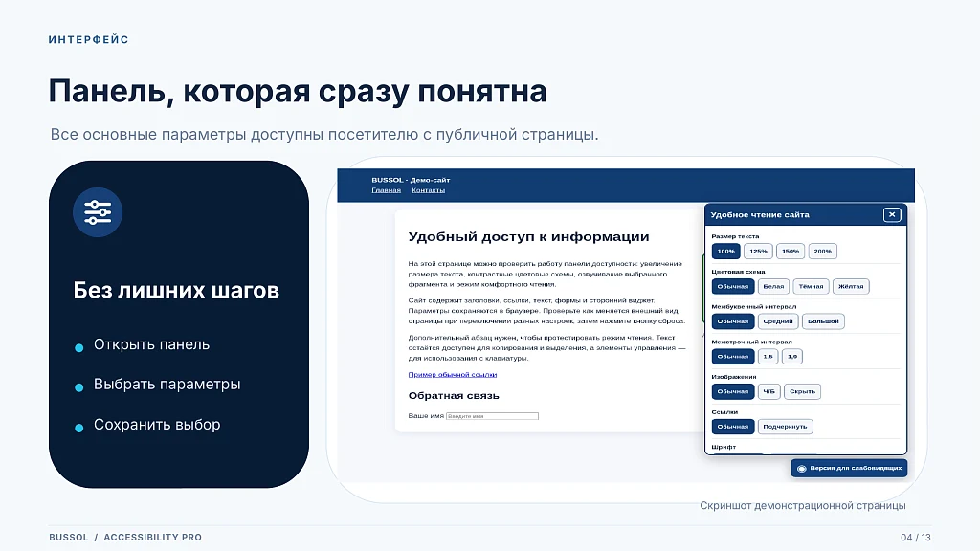Click caption Скриншот демонстрационной страницы
980x551 pixels.
[803, 505]
